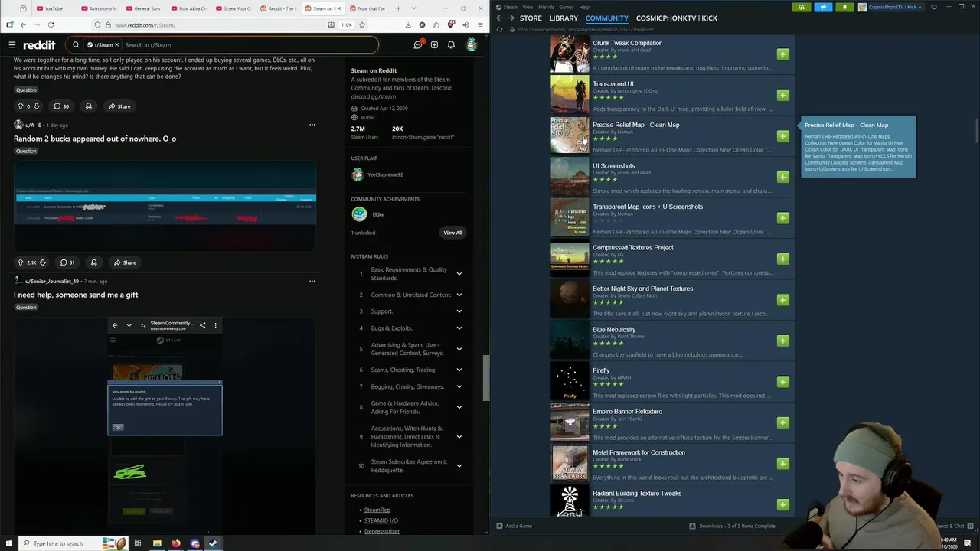Viewport: 980px width, 551px height.
Task: Open the STEAMID I/O link
Action: pyautogui.click(x=381, y=520)
